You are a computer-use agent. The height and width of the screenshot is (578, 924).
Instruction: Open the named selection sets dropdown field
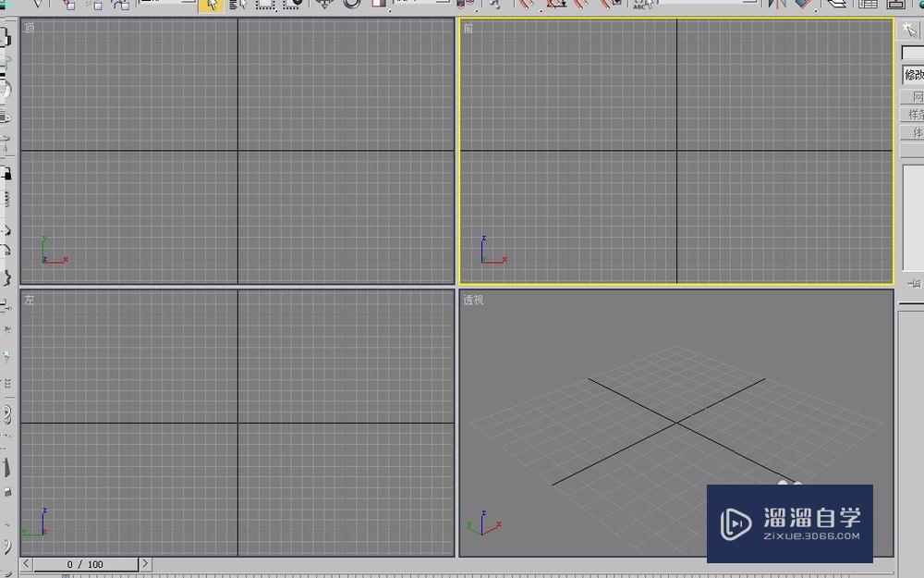click(x=707, y=3)
